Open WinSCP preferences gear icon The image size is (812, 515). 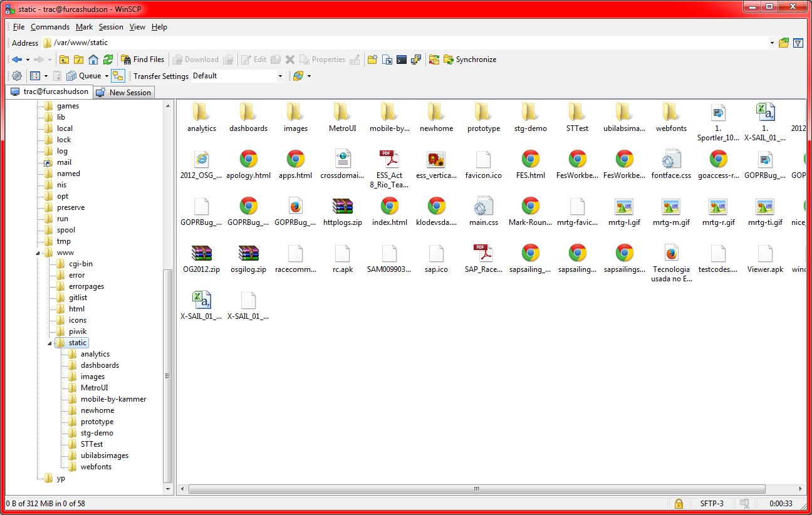click(17, 75)
